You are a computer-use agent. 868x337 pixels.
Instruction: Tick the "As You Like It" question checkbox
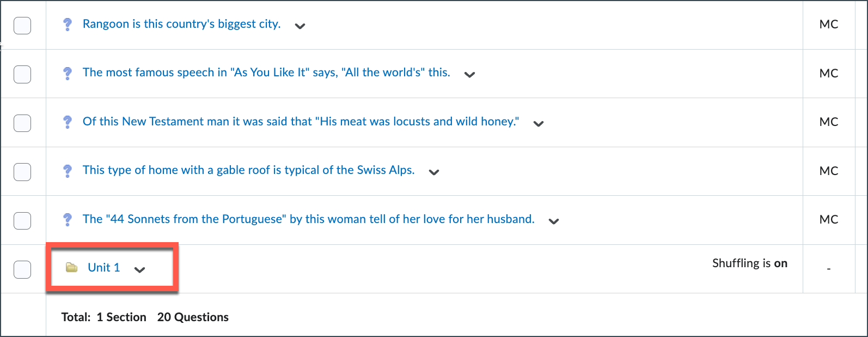point(22,74)
